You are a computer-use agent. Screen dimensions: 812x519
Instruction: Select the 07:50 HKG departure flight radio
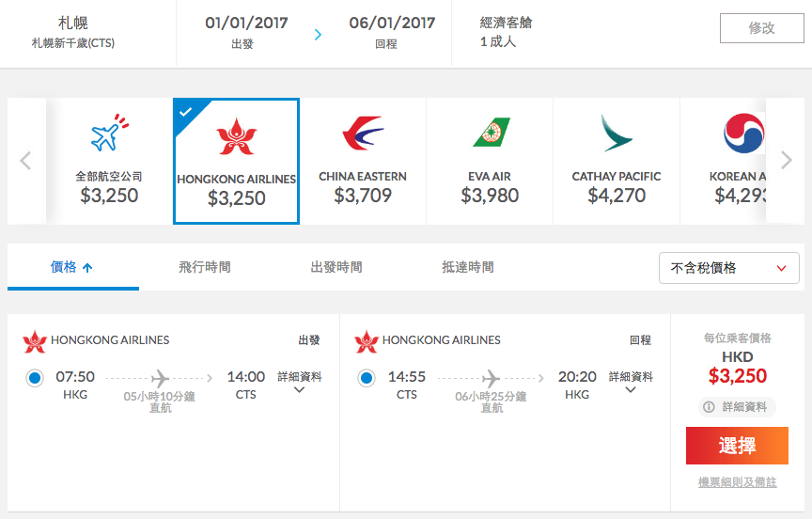35,378
